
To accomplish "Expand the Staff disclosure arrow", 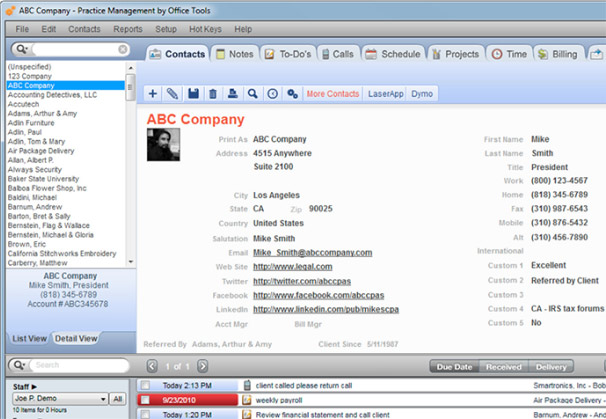I will (x=34, y=387).
